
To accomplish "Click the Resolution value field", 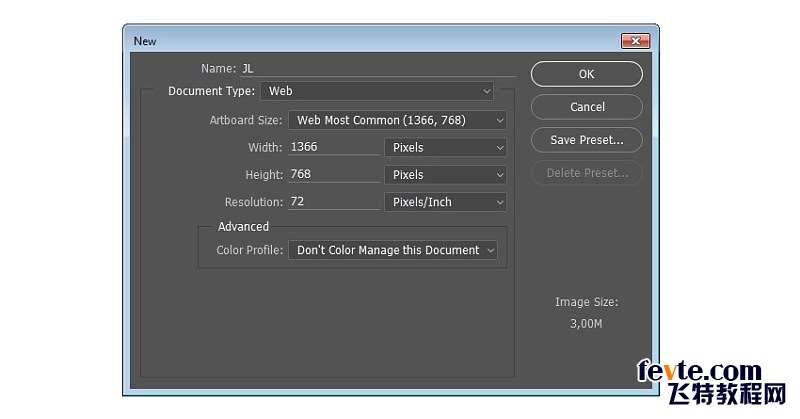I will point(334,202).
